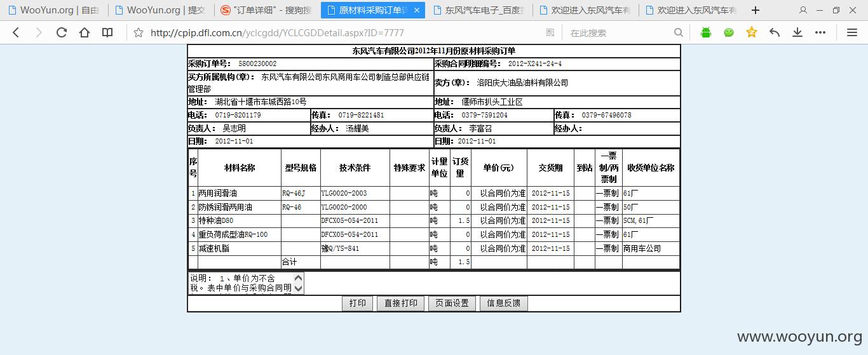The height and width of the screenshot is (355, 868).
Task: Select order number 5800230002
Action: tap(257, 64)
